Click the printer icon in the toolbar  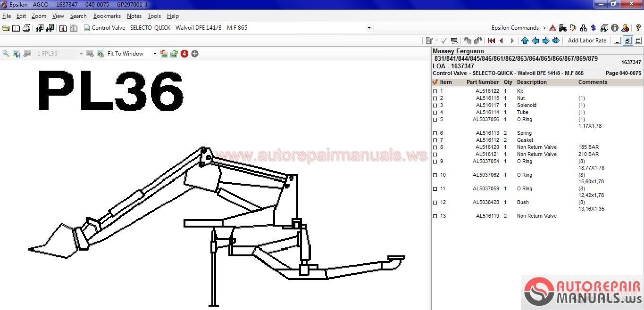point(26,28)
